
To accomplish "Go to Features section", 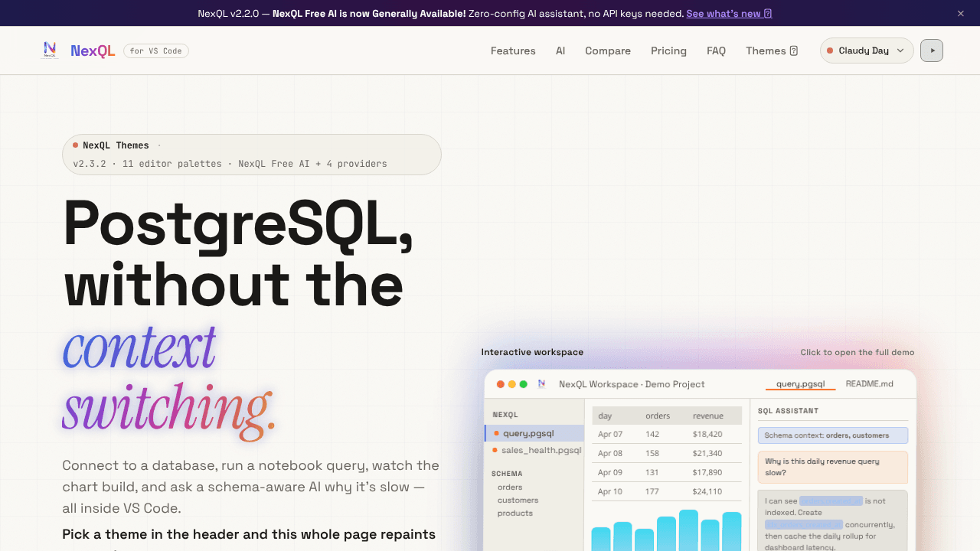I will click(513, 51).
